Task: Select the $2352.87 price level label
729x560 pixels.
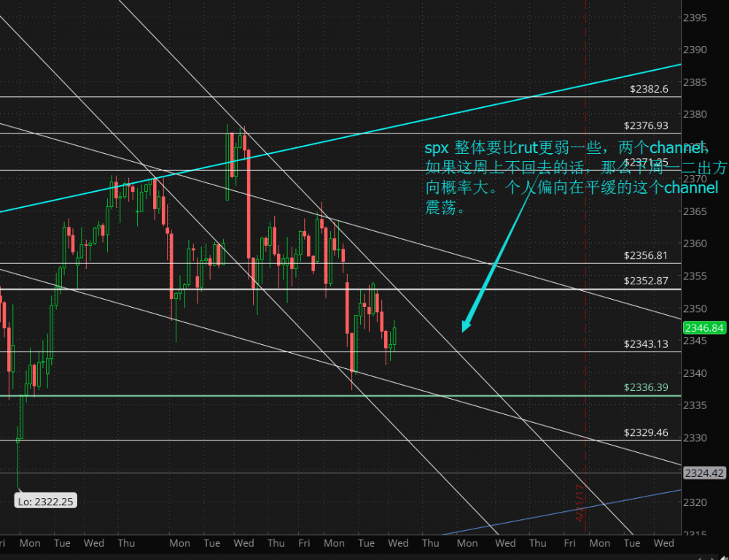Action: pyautogui.click(x=646, y=281)
